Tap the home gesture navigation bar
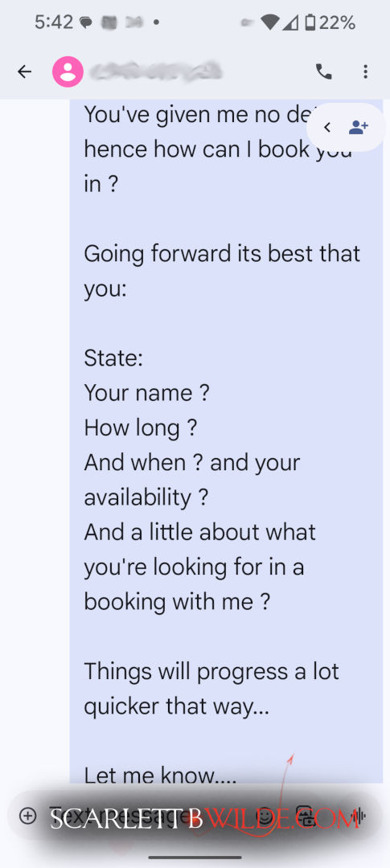390x868 pixels. click(195, 857)
